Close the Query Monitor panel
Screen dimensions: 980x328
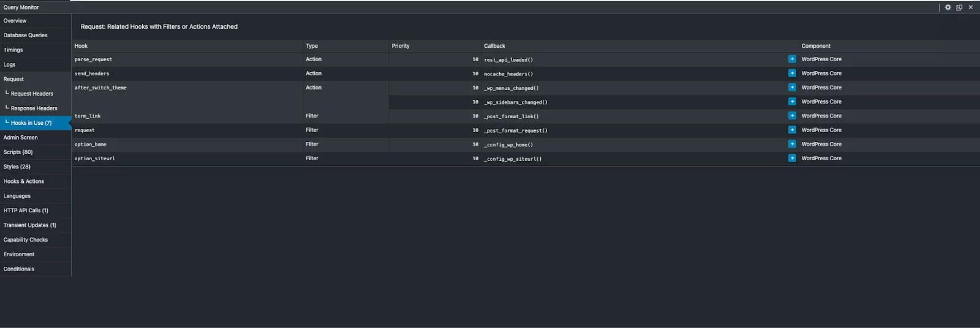click(970, 7)
